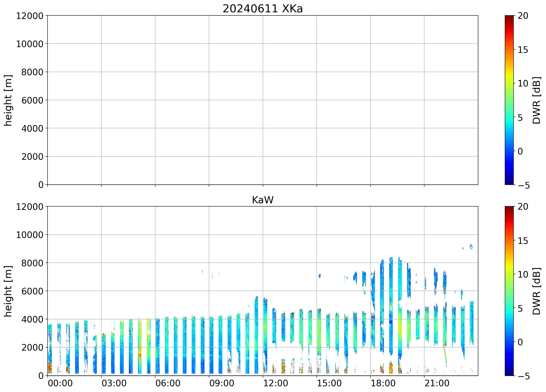Click the 8000 tick on bottom plot
Screen dimensions: 546x392
click(x=32, y=263)
